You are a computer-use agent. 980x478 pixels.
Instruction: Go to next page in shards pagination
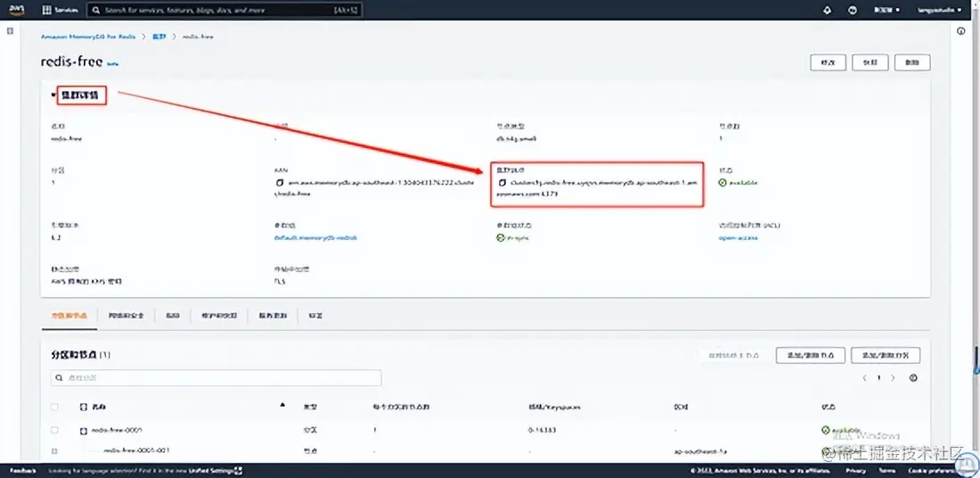pyautogui.click(x=893, y=378)
